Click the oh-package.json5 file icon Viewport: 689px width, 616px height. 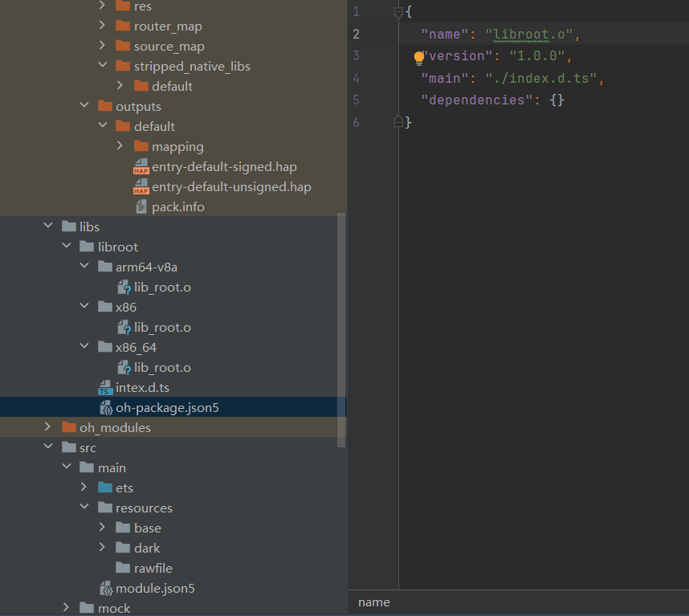106,408
